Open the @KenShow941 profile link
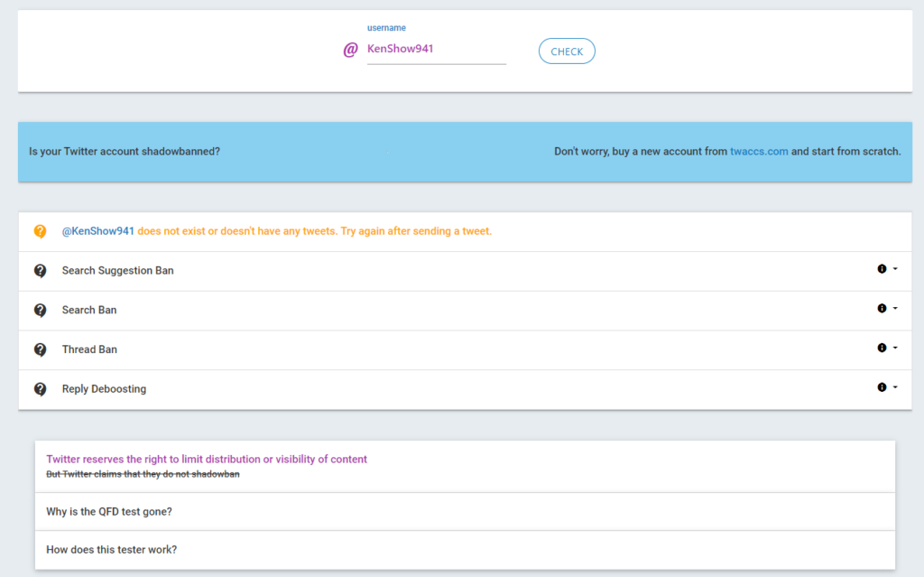Viewport: 924px width, 577px height. (x=97, y=231)
